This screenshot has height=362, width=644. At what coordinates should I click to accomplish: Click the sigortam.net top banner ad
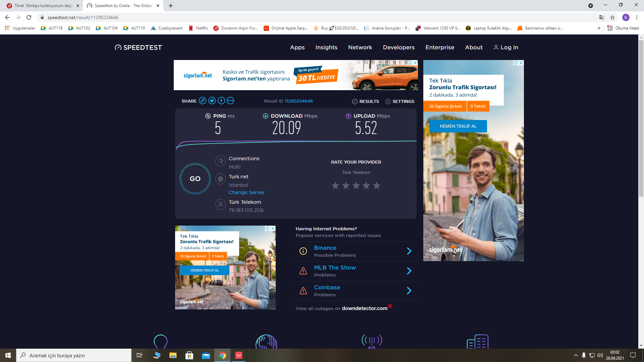296,75
